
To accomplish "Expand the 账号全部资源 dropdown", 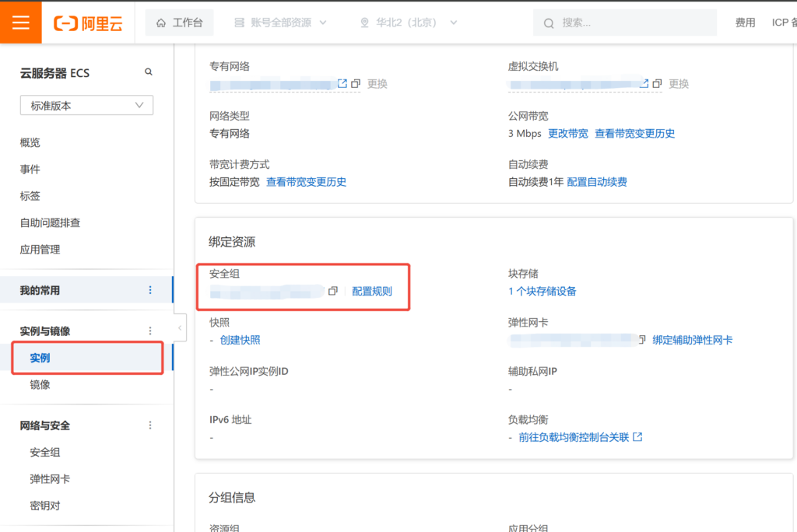I will point(280,23).
